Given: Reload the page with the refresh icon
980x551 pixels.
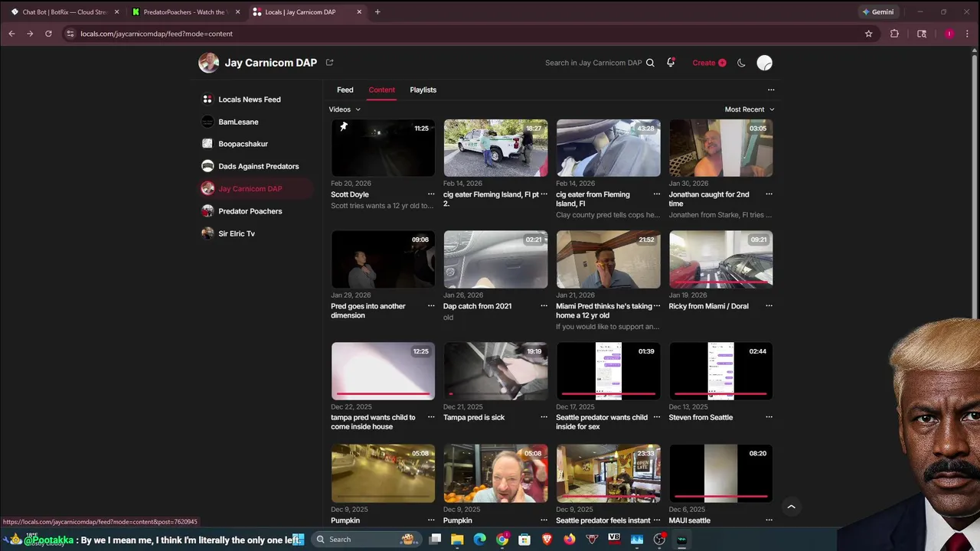Looking at the screenshot, I should click(48, 34).
